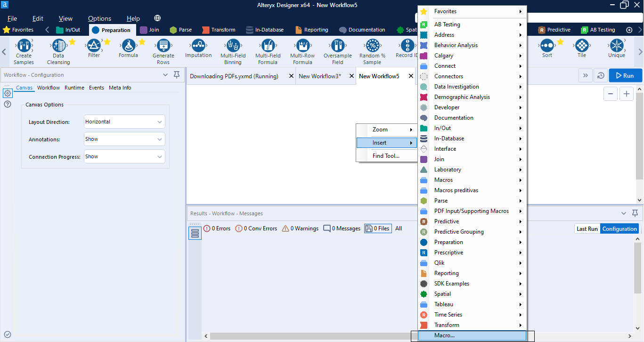Screen dimensions: 644x342
Task: Open the Layout Direction dropdown
Action: click(124, 122)
